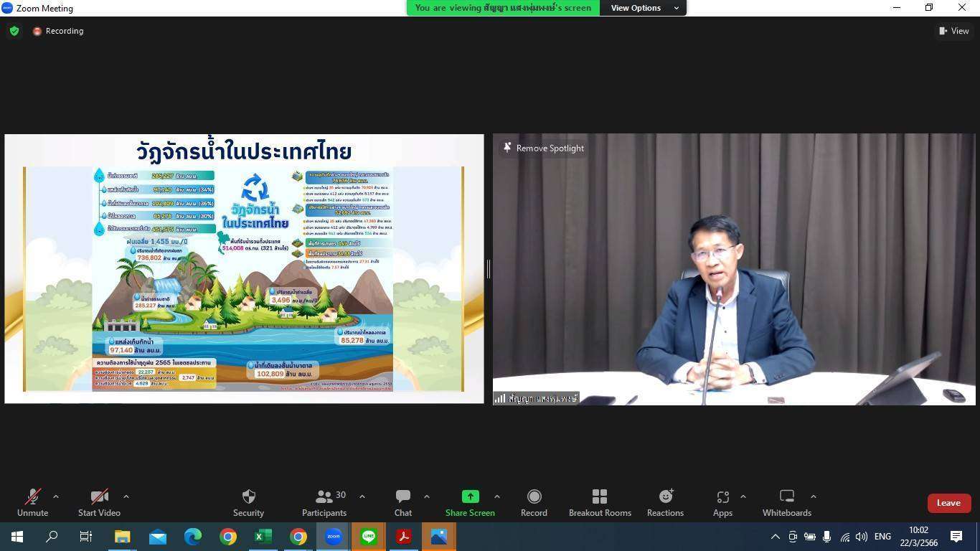Open video options arrow beside Start Video
Viewport: 980px width, 551px height.
tap(126, 496)
